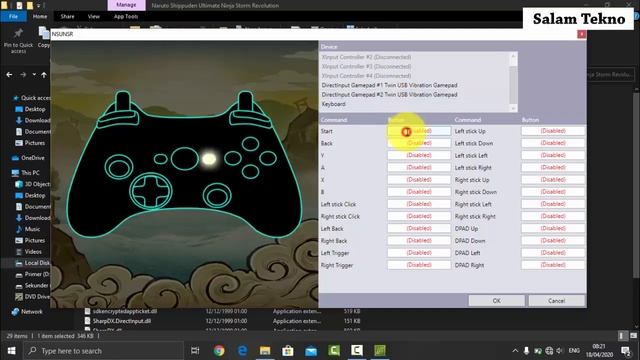Open OneDrive in the navigation pane
Viewport: 640px width, 360px height.
[29, 158]
